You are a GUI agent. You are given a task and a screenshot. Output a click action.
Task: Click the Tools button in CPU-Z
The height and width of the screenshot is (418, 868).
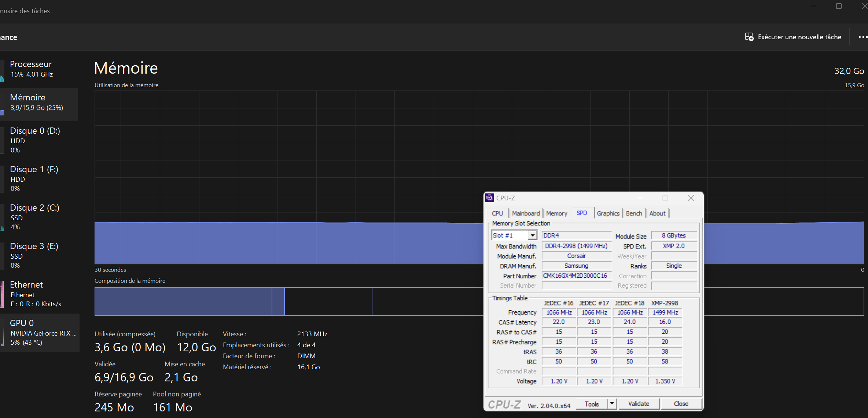pyautogui.click(x=592, y=404)
